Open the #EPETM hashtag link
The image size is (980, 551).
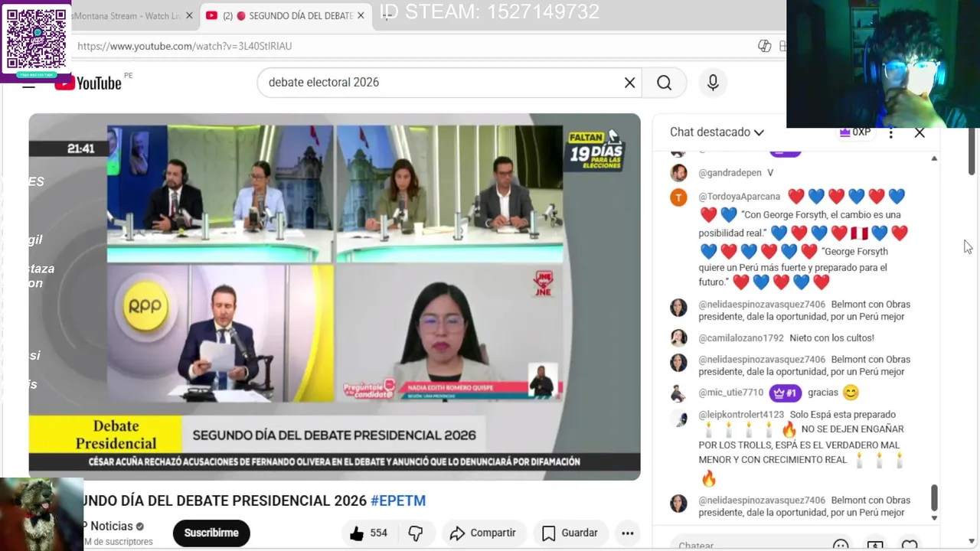[x=398, y=500]
